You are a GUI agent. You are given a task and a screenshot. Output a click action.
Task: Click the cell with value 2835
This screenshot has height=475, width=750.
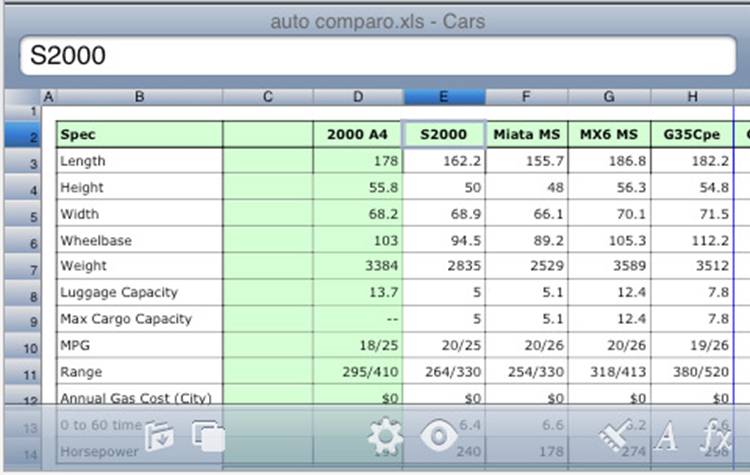point(444,266)
